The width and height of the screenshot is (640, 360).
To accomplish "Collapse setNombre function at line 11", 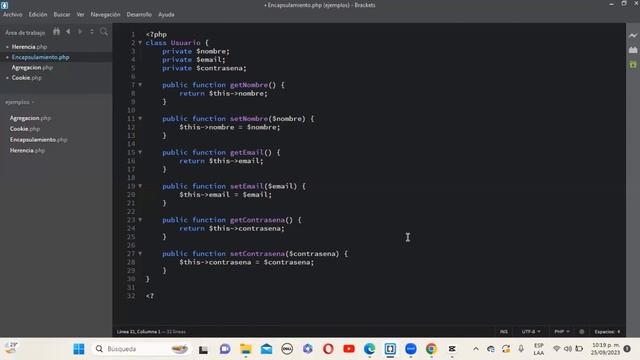I will coord(140,118).
